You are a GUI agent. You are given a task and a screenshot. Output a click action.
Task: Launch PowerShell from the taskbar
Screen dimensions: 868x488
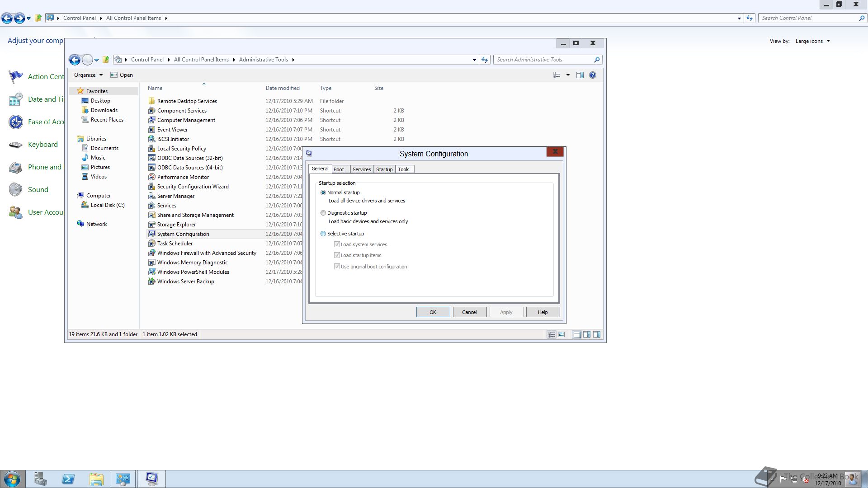click(x=68, y=479)
